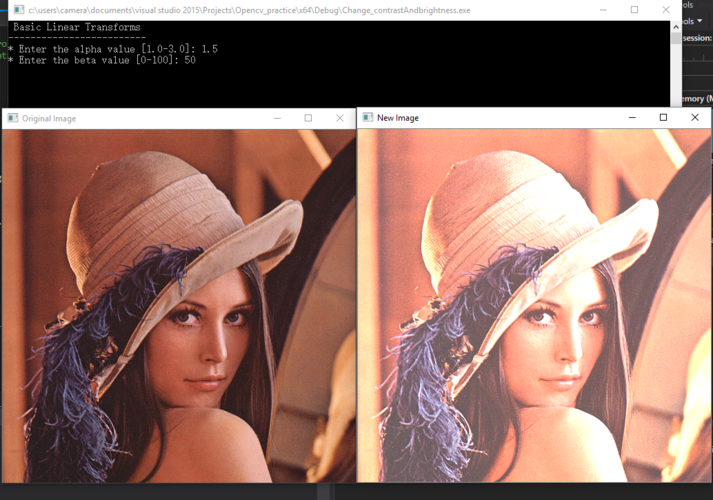
Task: Close the New Image window
Action: click(x=695, y=117)
